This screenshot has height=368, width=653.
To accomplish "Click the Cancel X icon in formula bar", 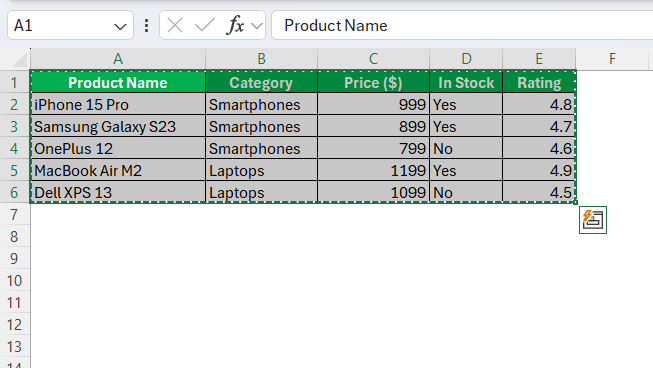I will tap(175, 25).
